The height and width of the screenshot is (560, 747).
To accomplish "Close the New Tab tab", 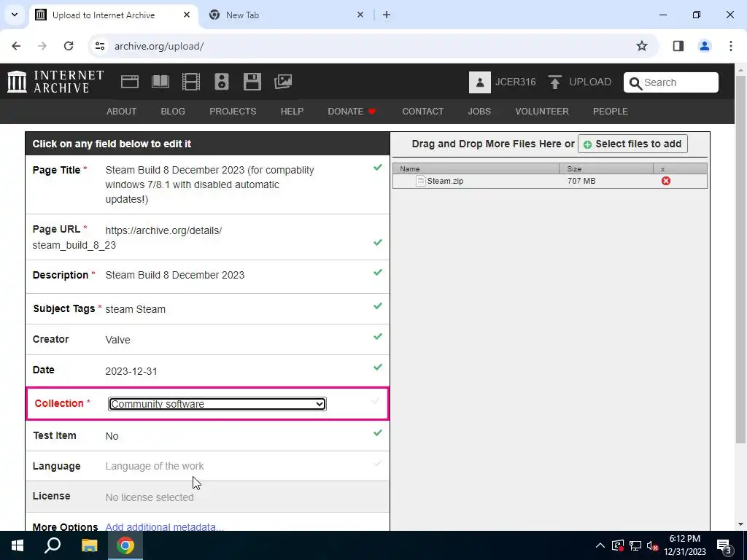I will tap(360, 15).
